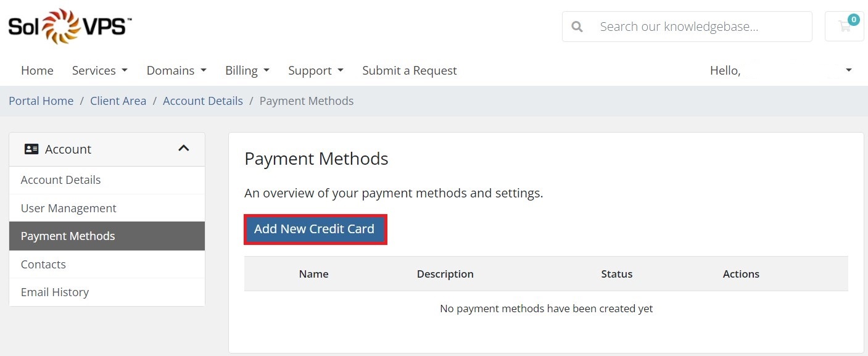Viewport: 868px width, 356px height.
Task: Go to Home in navigation bar
Action: [x=37, y=70]
